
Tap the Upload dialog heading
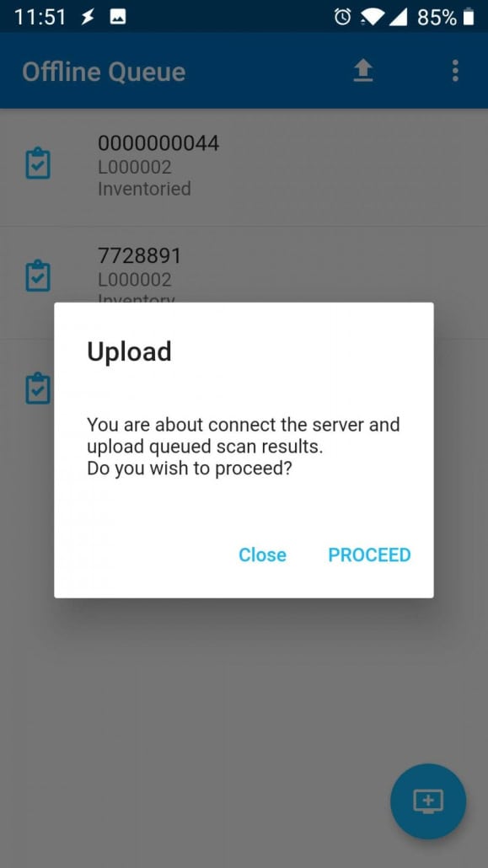[x=129, y=351]
